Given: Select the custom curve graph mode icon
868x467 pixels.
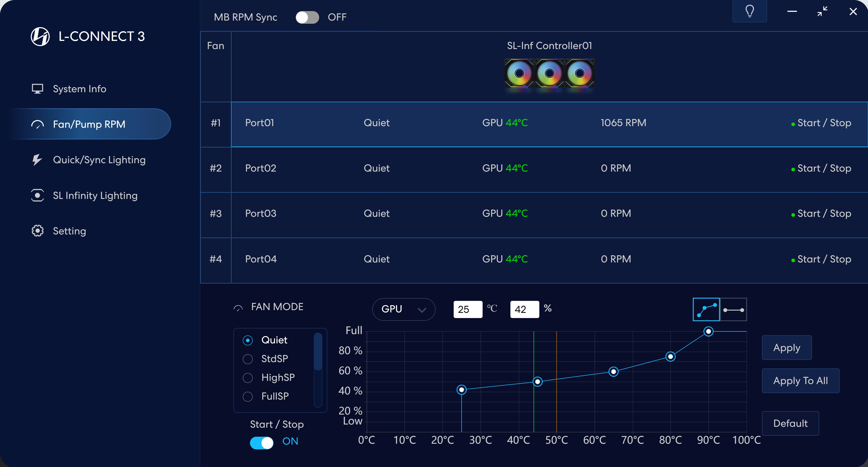Looking at the screenshot, I should (706, 310).
